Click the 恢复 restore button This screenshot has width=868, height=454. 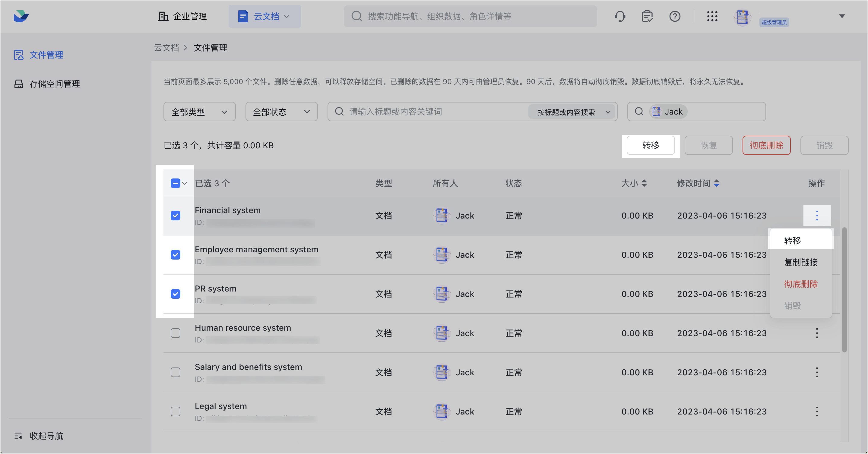tap(708, 145)
